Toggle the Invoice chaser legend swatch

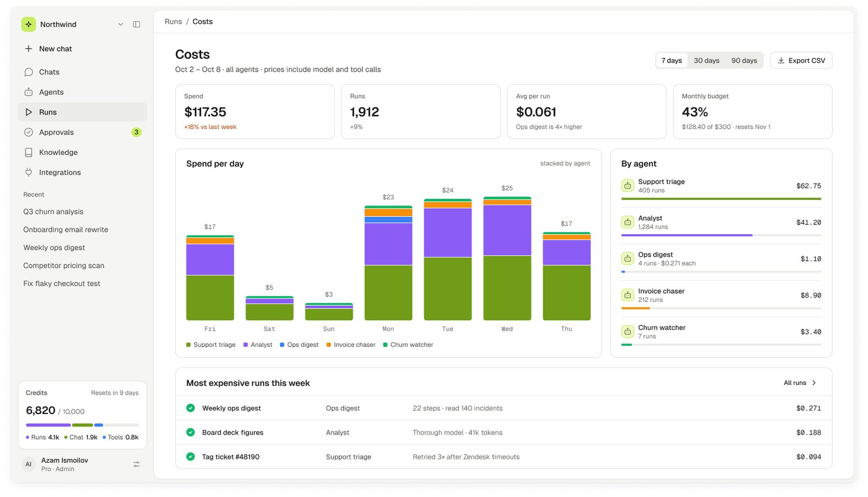[329, 345]
